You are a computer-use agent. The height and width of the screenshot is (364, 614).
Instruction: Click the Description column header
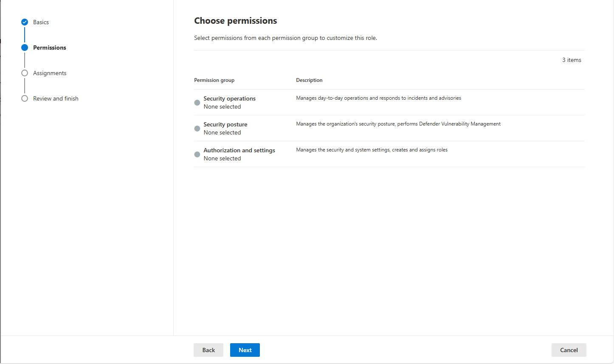pyautogui.click(x=309, y=80)
